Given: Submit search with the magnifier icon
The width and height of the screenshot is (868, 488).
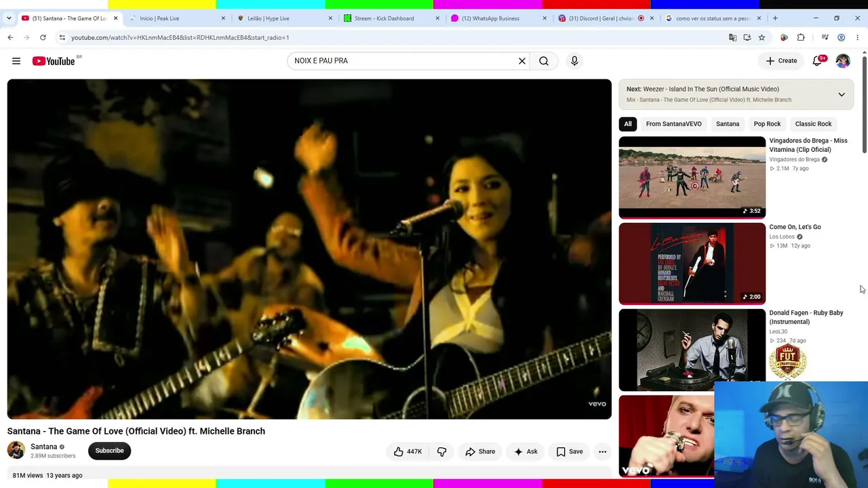Looking at the screenshot, I should pos(544,61).
